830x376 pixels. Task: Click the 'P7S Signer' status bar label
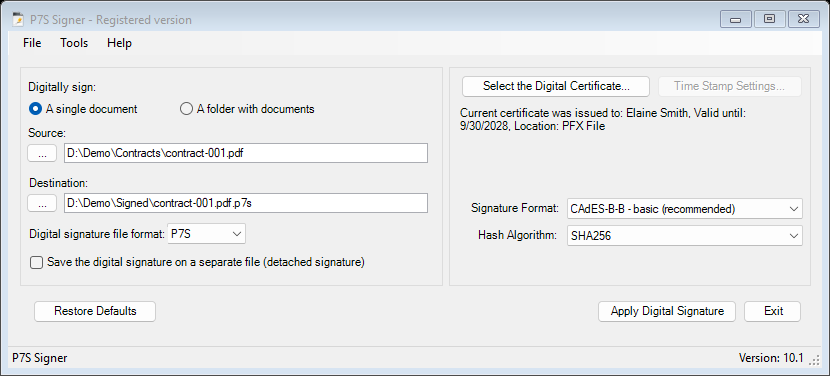pos(40,358)
